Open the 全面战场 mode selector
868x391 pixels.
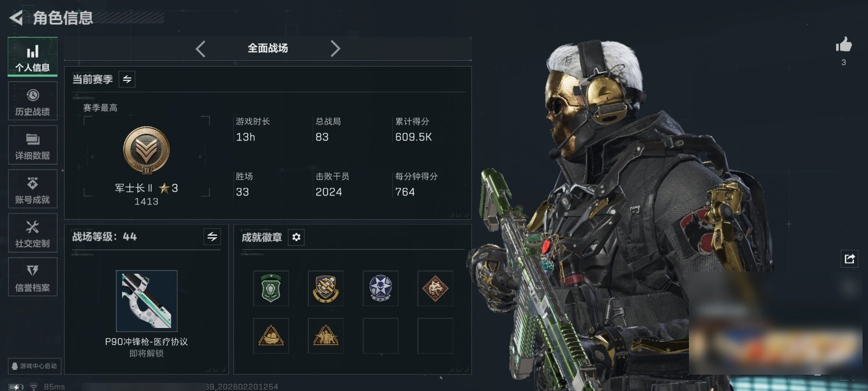pyautogui.click(x=268, y=48)
